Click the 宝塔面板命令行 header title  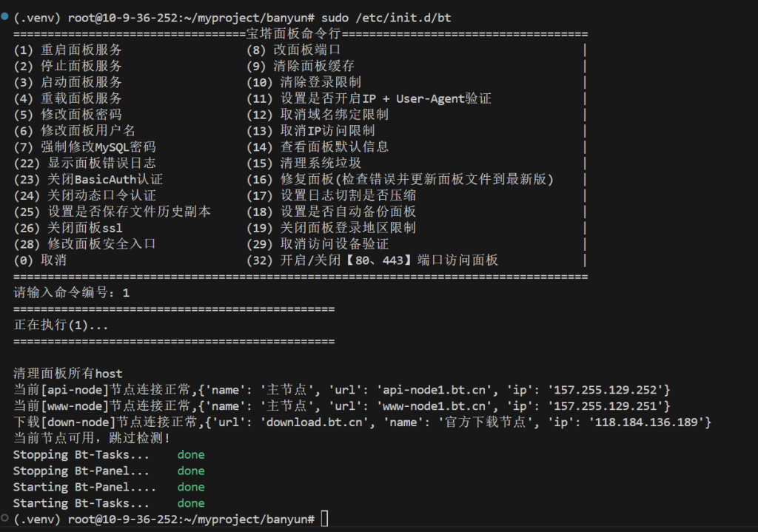pyautogui.click(x=292, y=34)
